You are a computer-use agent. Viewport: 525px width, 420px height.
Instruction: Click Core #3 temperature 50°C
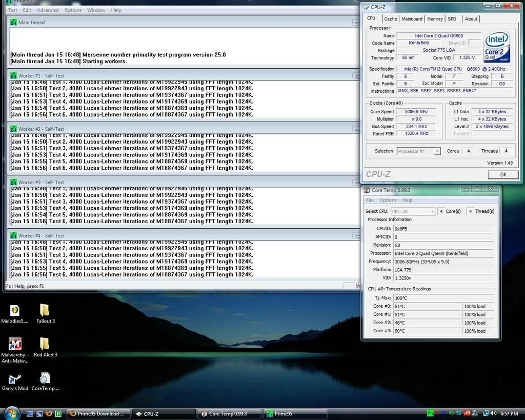[428, 331]
